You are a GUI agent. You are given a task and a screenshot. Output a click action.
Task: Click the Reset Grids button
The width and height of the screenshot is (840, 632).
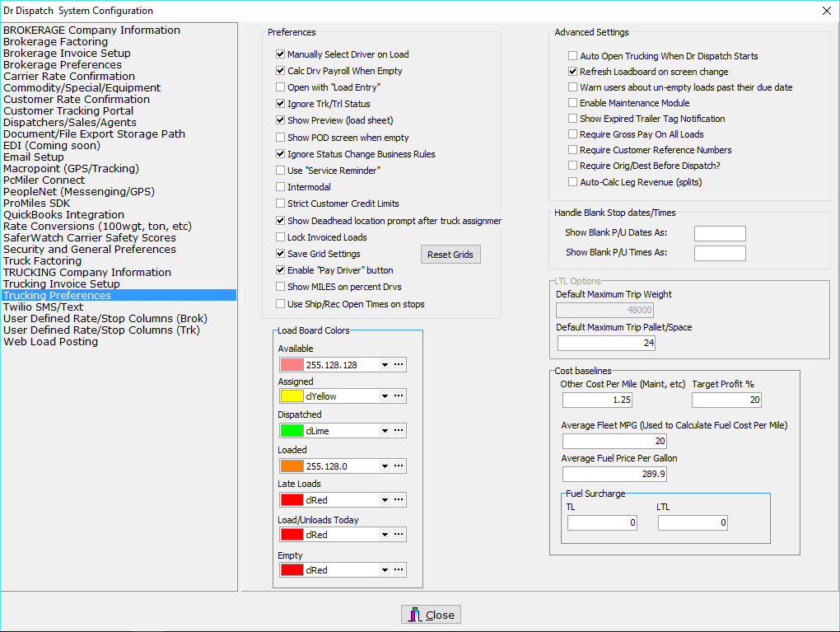(450, 255)
